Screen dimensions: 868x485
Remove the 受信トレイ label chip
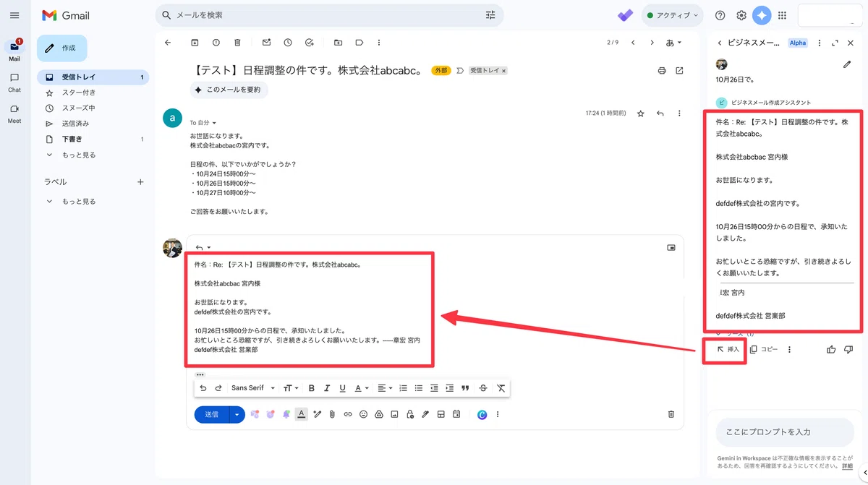point(504,71)
